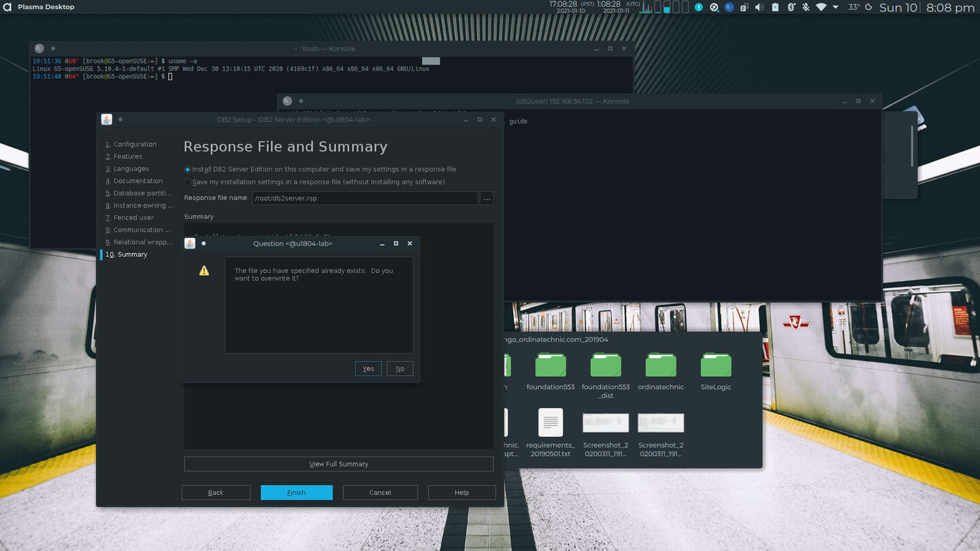
Task: Go Back to the previous setup step
Action: click(x=216, y=492)
